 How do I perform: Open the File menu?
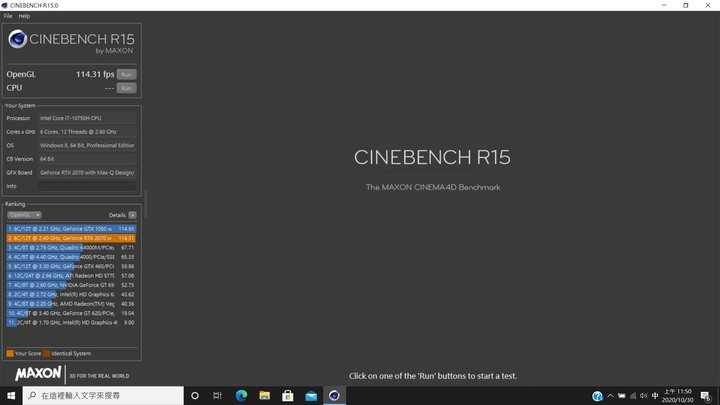coord(8,16)
